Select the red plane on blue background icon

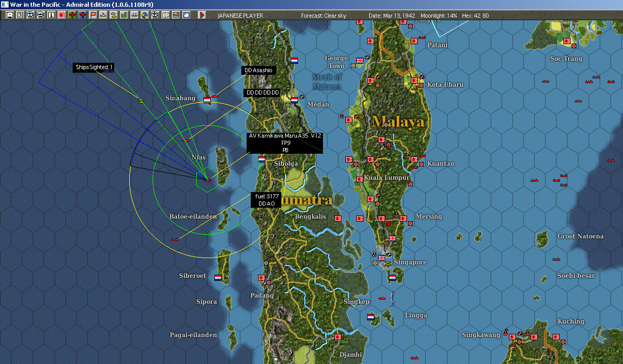pyautogui.click(x=83, y=15)
